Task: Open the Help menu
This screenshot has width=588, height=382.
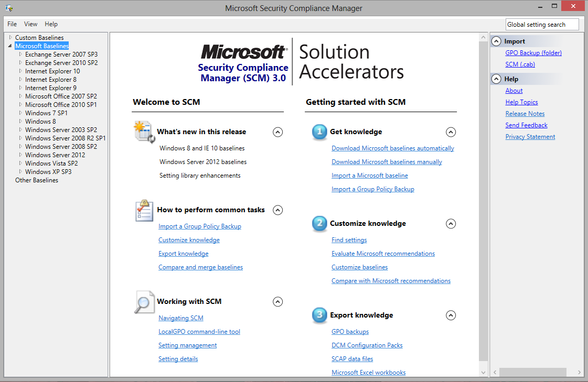Action: point(51,24)
